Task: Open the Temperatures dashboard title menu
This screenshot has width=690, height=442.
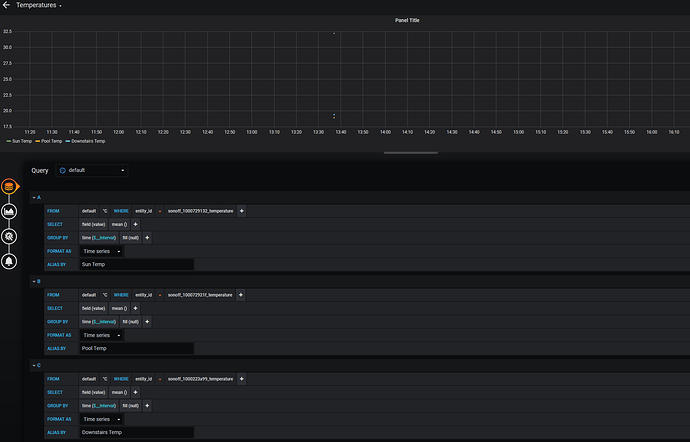Action: [x=39, y=5]
